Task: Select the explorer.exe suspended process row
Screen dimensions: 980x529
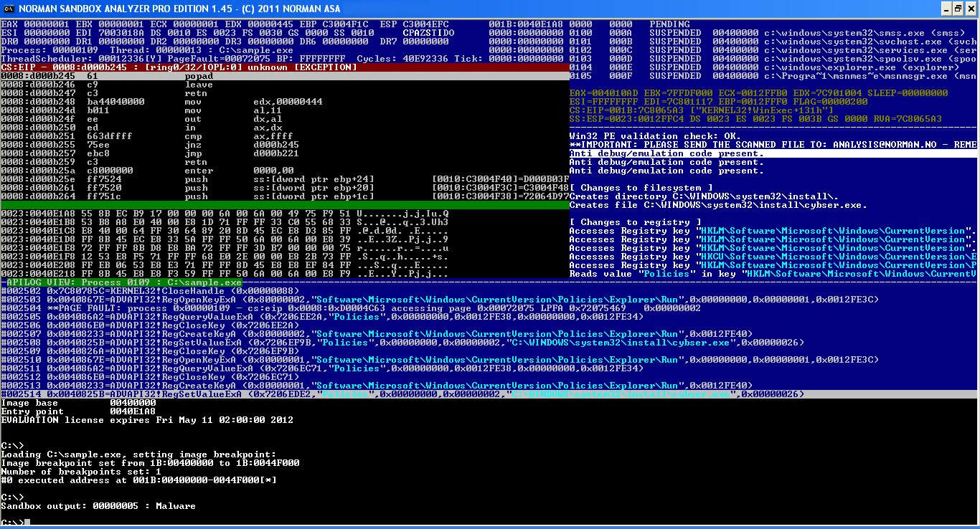Action: click(x=774, y=67)
